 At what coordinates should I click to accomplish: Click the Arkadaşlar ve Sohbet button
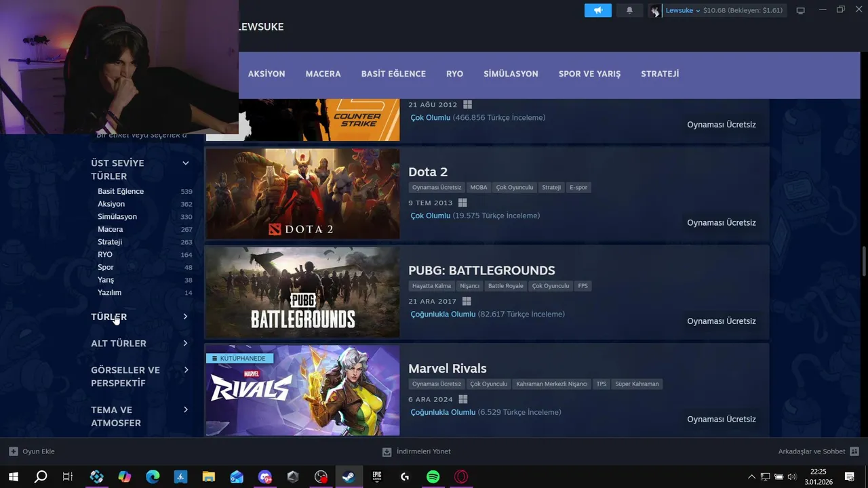point(818,451)
